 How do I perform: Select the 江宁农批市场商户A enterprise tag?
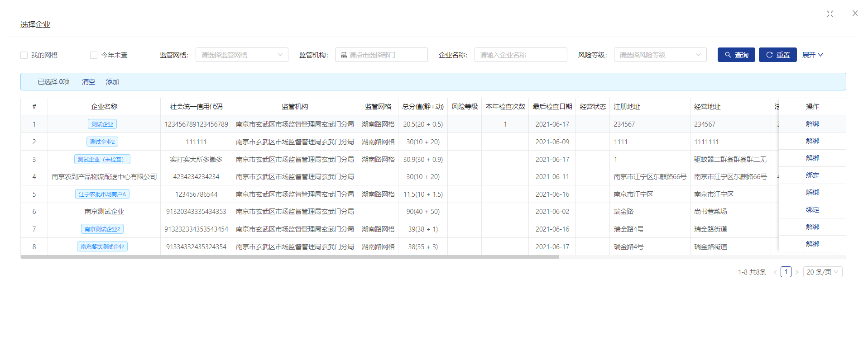102,194
